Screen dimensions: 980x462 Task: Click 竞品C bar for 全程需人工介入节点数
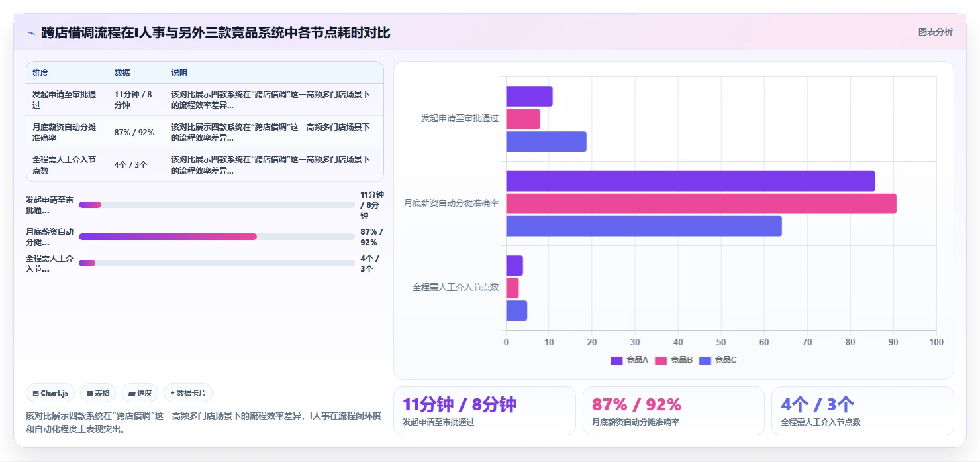coord(516,310)
